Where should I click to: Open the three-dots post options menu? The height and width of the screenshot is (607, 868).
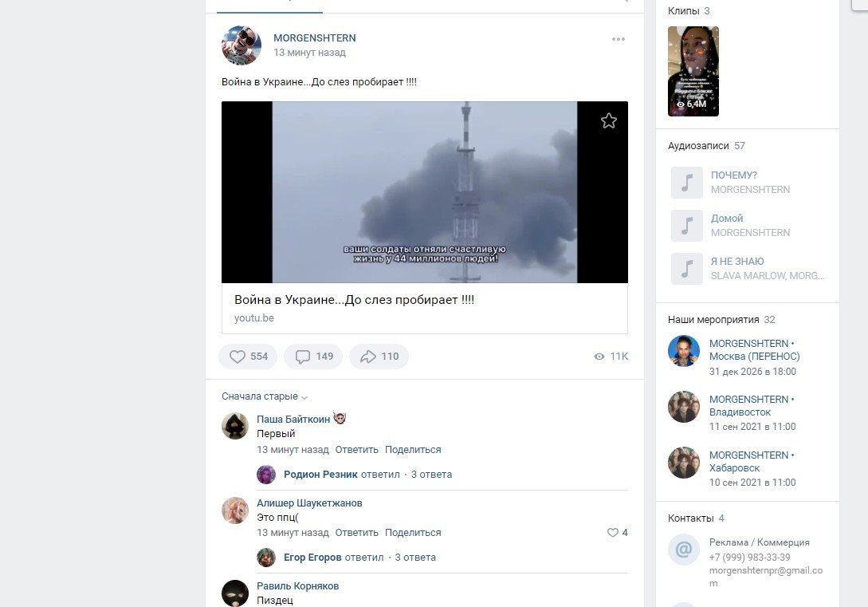(x=619, y=39)
